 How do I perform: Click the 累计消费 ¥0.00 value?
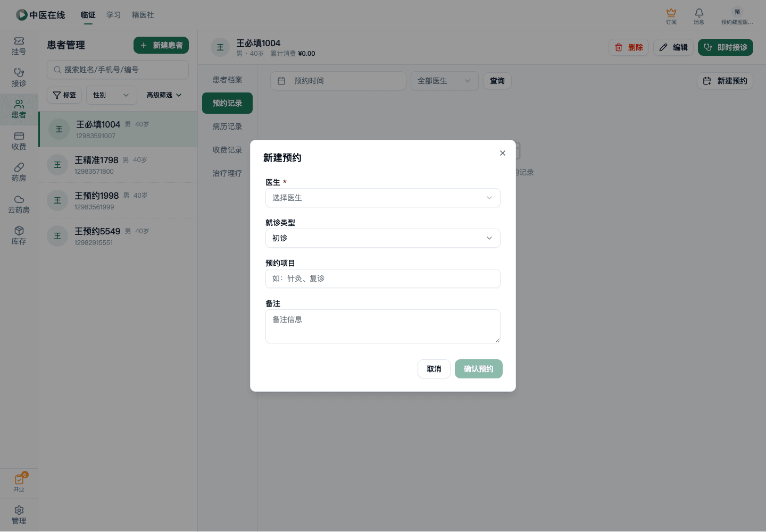click(307, 54)
